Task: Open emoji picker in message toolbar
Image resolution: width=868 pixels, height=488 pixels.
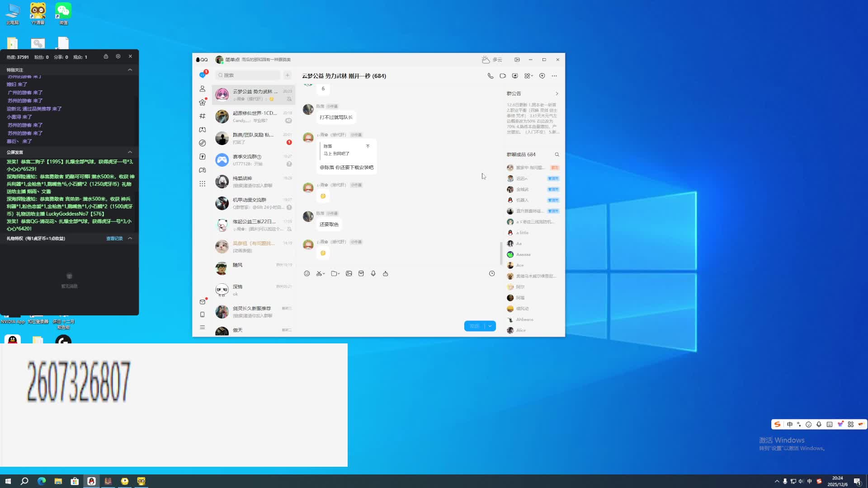Action: [307, 273]
